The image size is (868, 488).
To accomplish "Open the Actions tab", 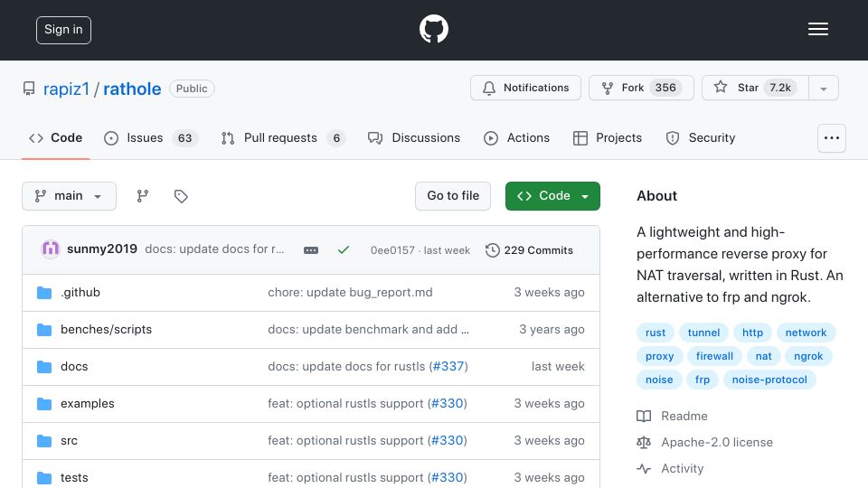I will click(x=516, y=137).
